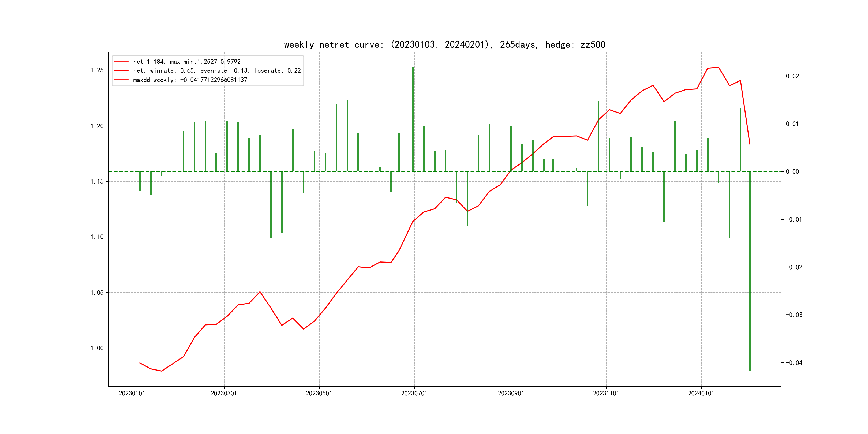Image resolution: width=868 pixels, height=434 pixels.
Task: Click the 20230701 x-axis label
Action: pos(414,394)
